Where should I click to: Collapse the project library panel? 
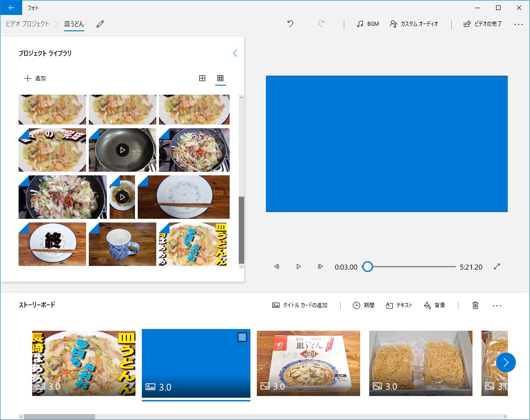[235, 53]
